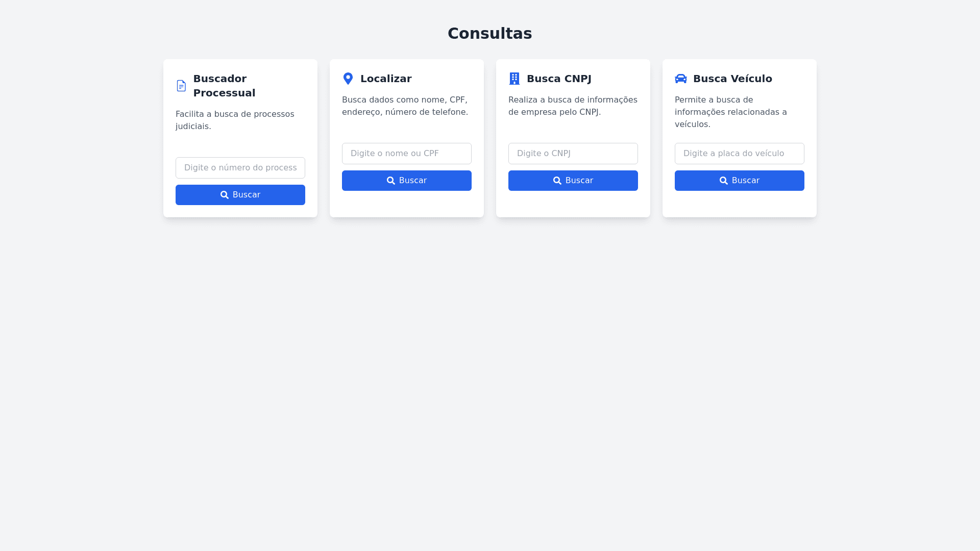Click the 'Busca CNPJ' card title
The height and width of the screenshot is (551, 980).
pos(559,79)
